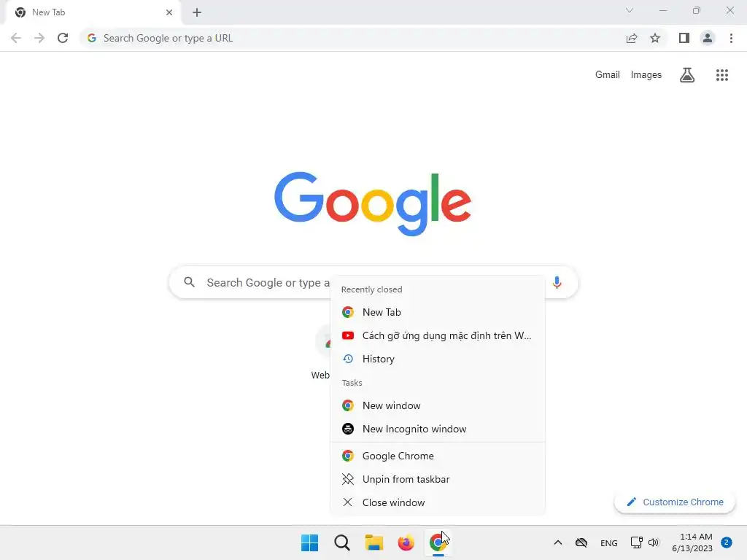Viewport: 747px width, 560px height.
Task: Open the Windows Start menu
Action: pyautogui.click(x=309, y=542)
